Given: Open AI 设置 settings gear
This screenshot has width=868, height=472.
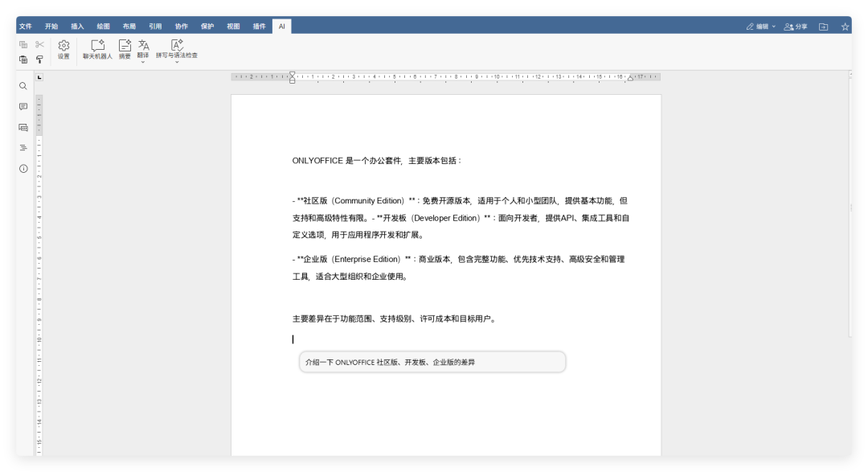Looking at the screenshot, I should coord(63,49).
